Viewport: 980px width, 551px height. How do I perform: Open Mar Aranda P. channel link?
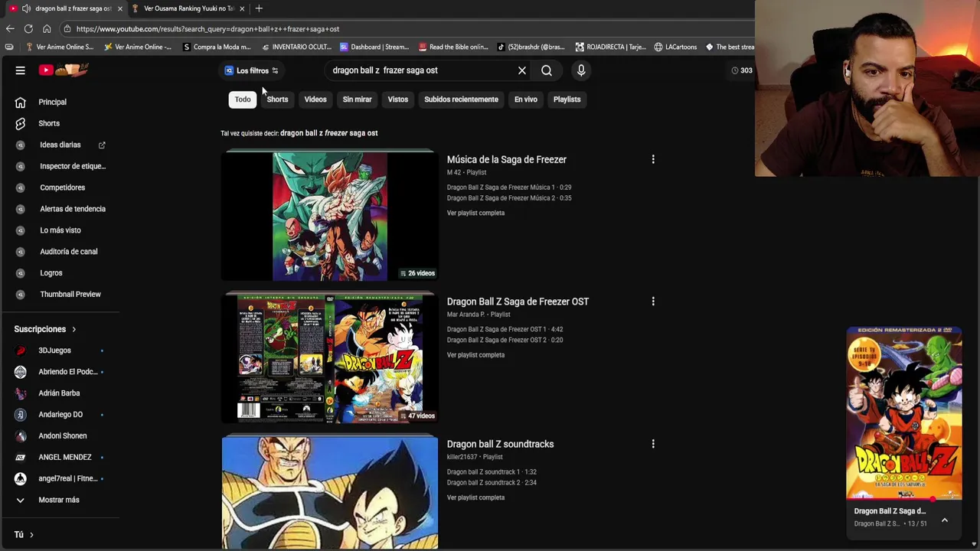tap(466, 315)
